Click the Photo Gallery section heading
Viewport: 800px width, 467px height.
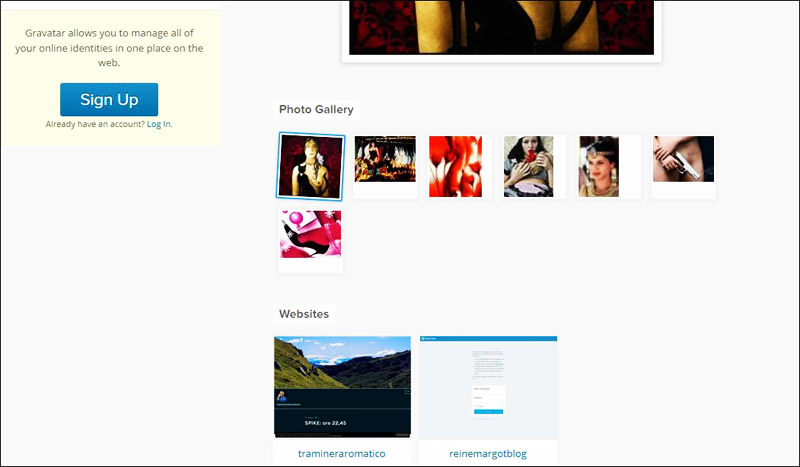(x=315, y=109)
